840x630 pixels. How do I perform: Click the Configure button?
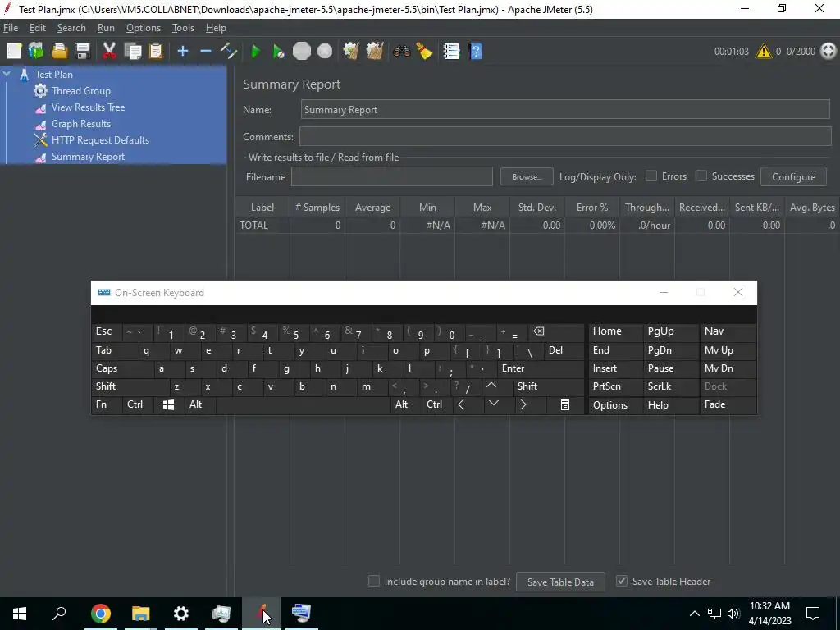tap(793, 177)
